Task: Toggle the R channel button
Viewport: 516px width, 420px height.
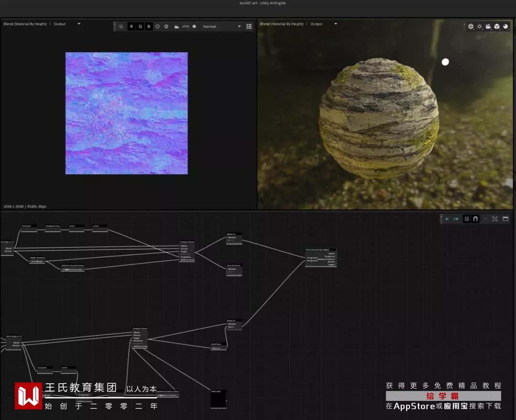Action: click(x=131, y=27)
